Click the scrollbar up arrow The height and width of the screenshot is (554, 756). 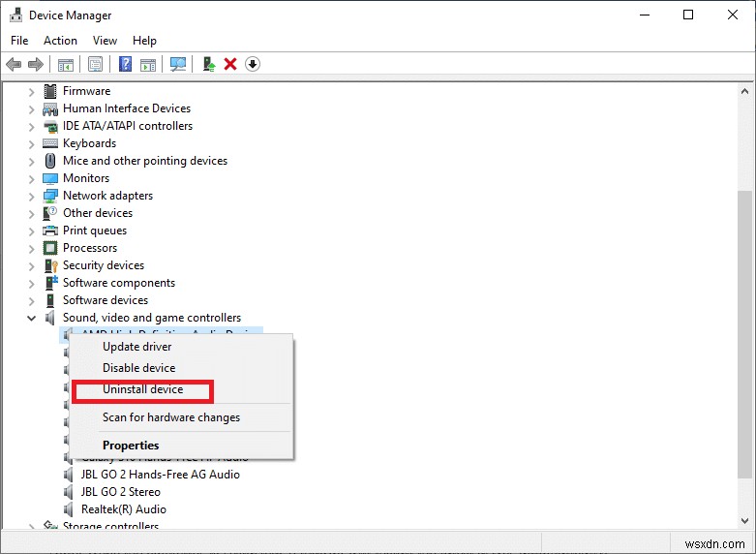click(x=744, y=91)
